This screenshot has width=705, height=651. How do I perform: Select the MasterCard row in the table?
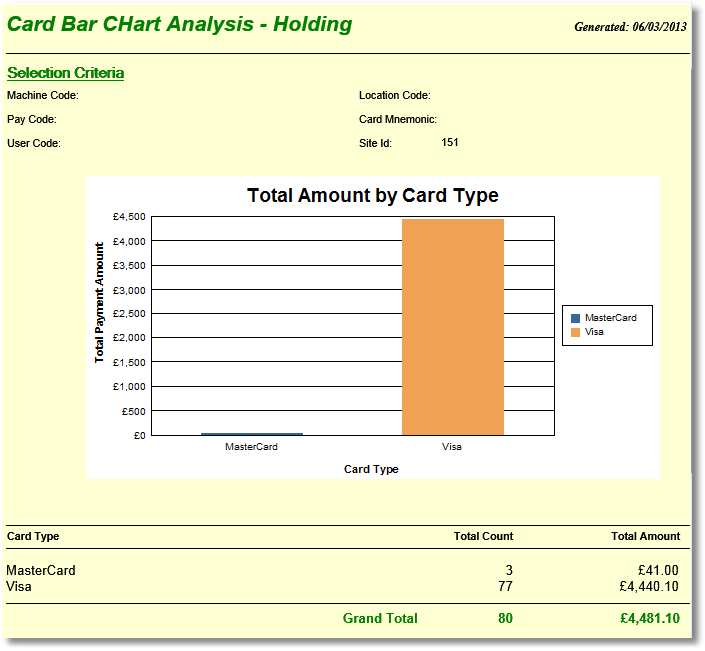pos(41,571)
